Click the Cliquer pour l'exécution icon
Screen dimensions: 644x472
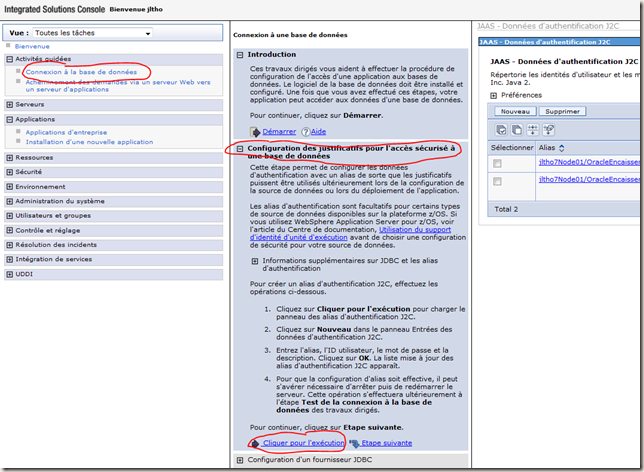[255, 443]
